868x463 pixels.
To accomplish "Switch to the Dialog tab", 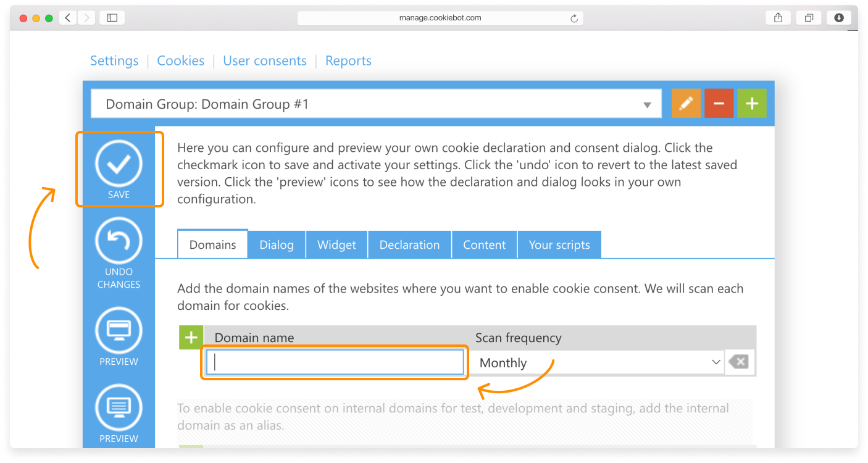I will [277, 245].
